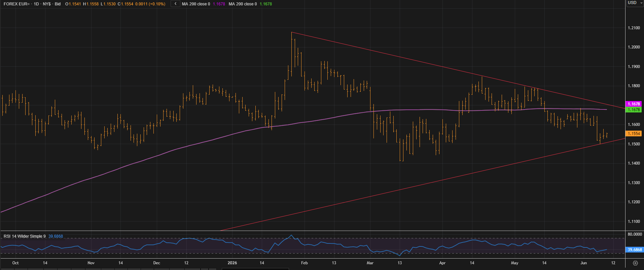Click the 2026 year marker on time axis
The width and height of the screenshot is (644, 270).
tap(232, 263)
